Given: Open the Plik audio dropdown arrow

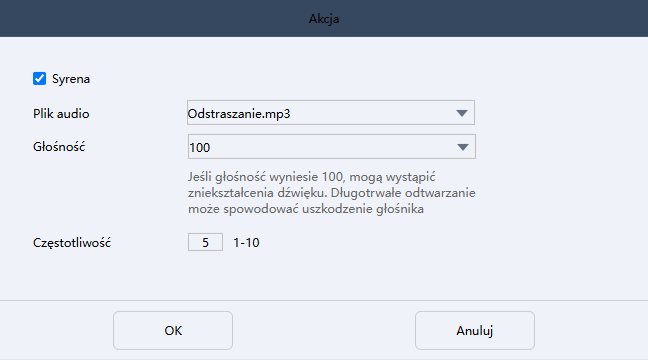Looking at the screenshot, I should tap(462, 113).
